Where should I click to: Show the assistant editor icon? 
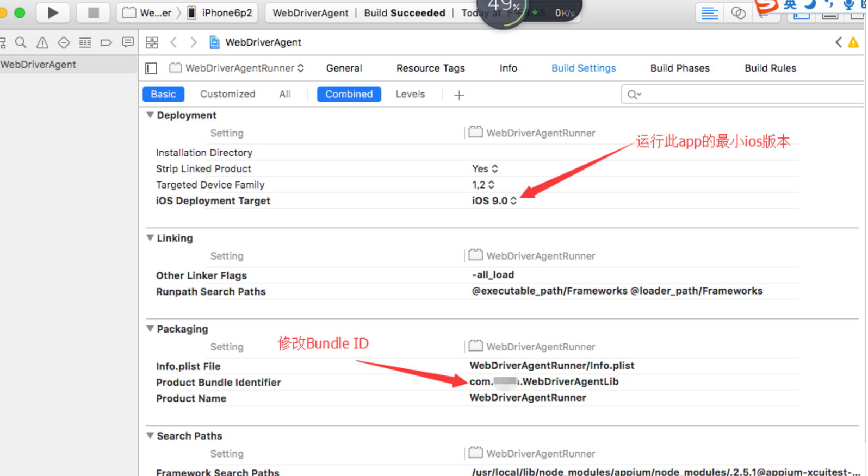738,13
